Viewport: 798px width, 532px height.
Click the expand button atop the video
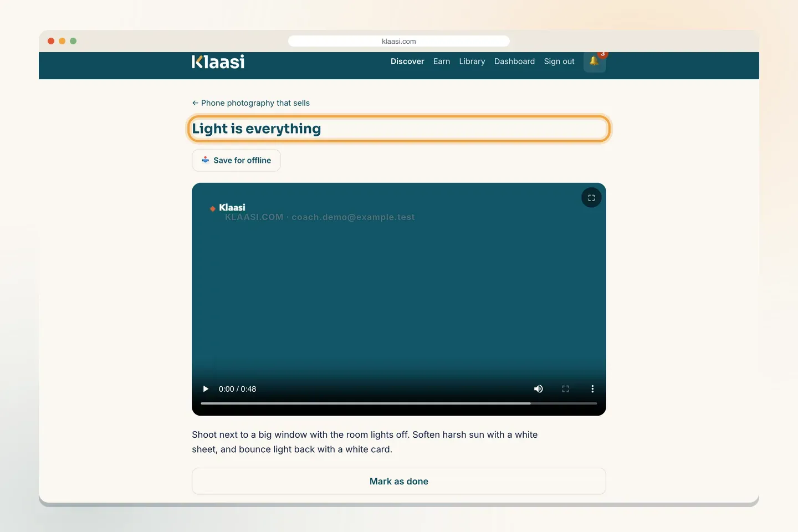click(591, 198)
